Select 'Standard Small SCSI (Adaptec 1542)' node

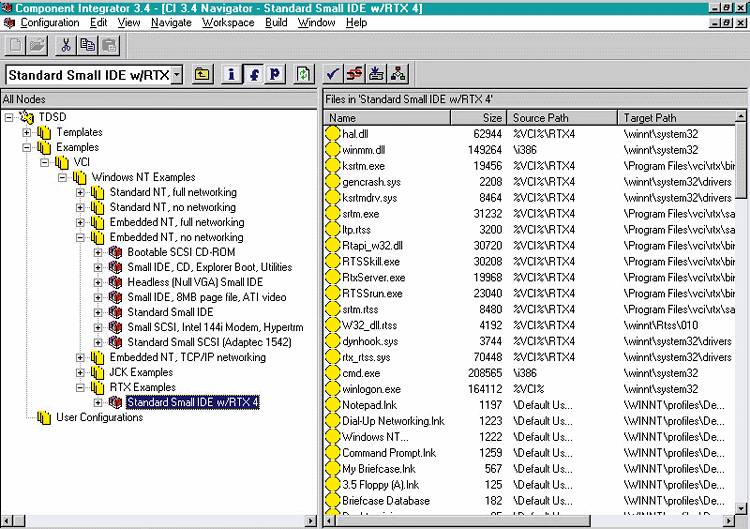point(210,342)
